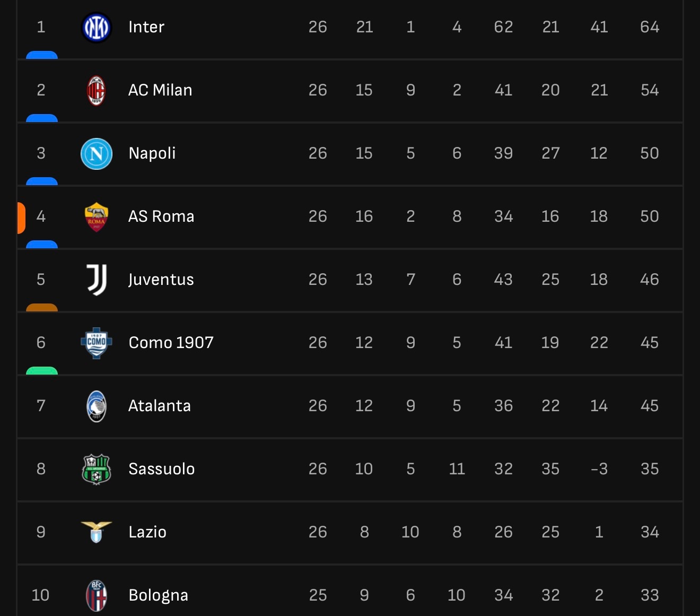Click the AS Roma club crest
The height and width of the screenshot is (616, 700).
click(97, 216)
